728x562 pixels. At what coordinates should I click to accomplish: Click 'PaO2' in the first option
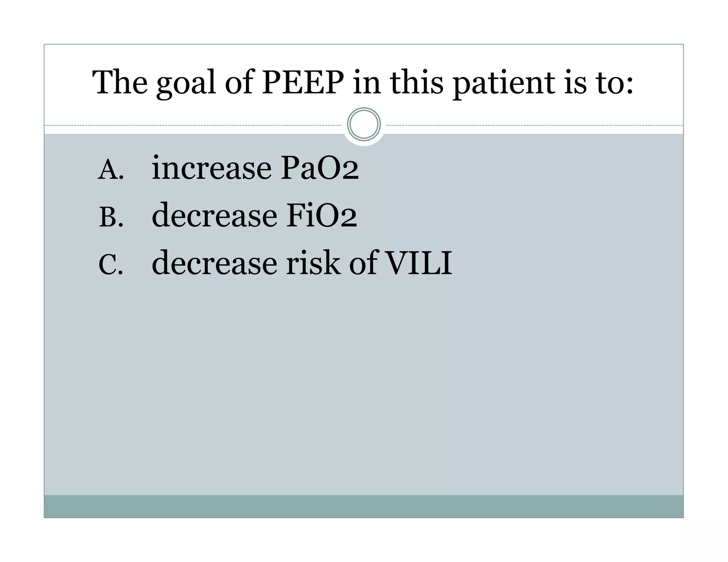(320, 168)
